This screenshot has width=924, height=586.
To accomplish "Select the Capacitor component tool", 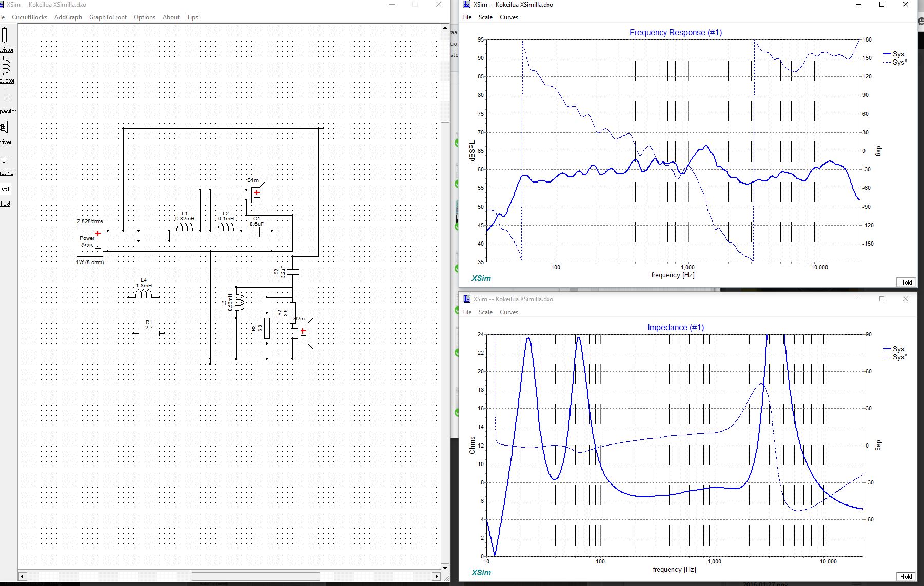I will pos(5,100).
